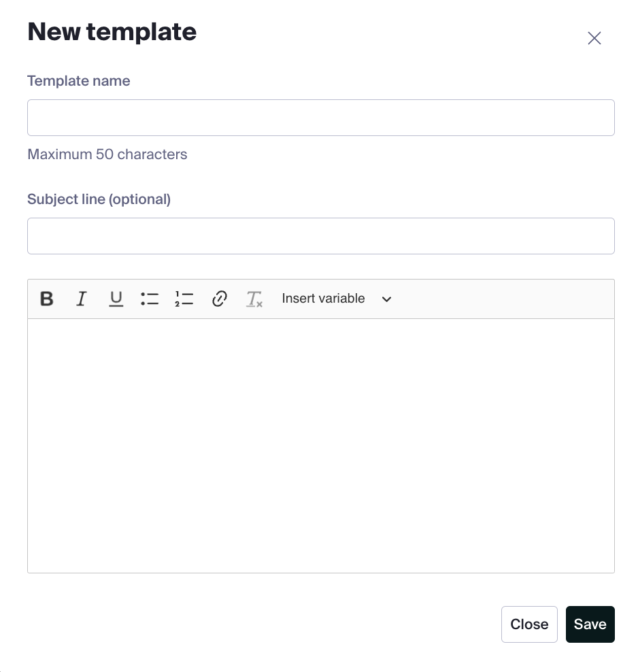Viewport: 638px width, 672px height.
Task: Save the new template
Action: (x=590, y=624)
